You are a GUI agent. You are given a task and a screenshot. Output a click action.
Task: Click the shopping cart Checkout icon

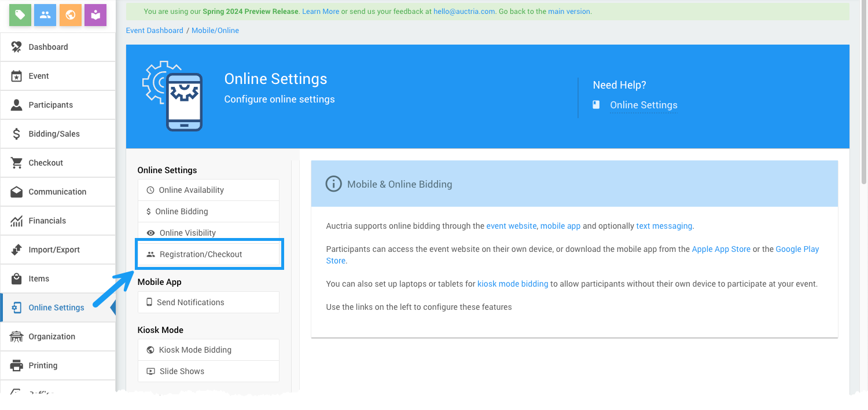(17, 163)
